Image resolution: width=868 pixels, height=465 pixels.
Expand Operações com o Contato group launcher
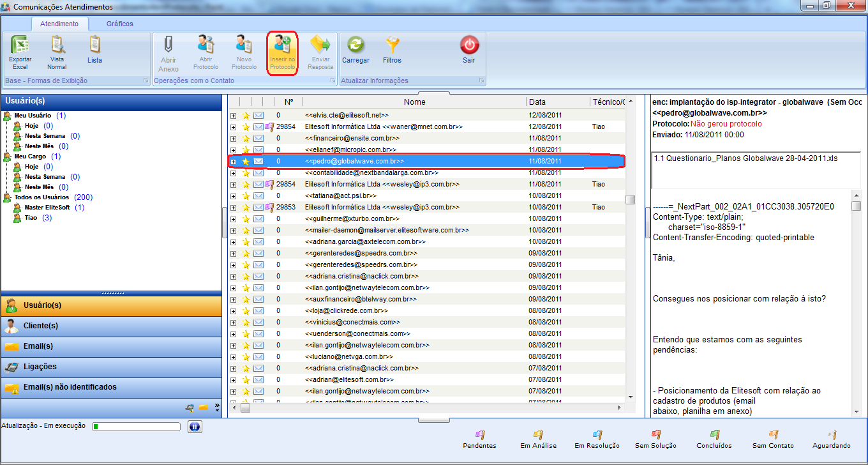[333, 81]
